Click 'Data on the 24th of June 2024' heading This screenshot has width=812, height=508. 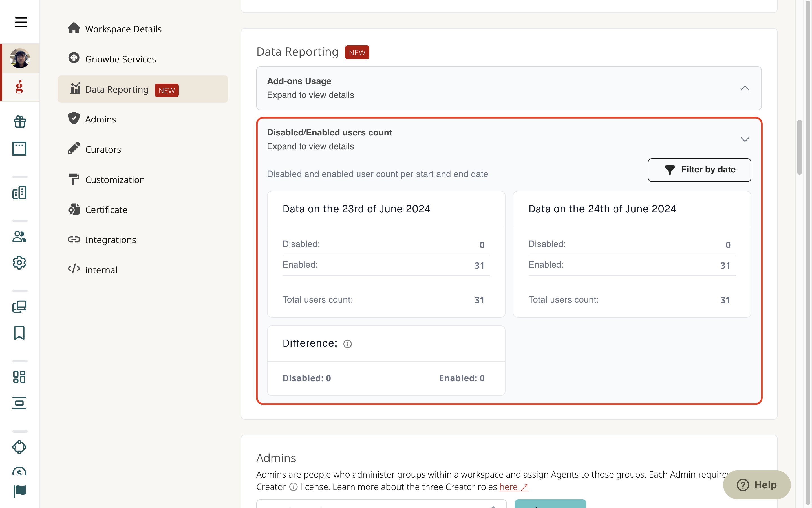[602, 209]
